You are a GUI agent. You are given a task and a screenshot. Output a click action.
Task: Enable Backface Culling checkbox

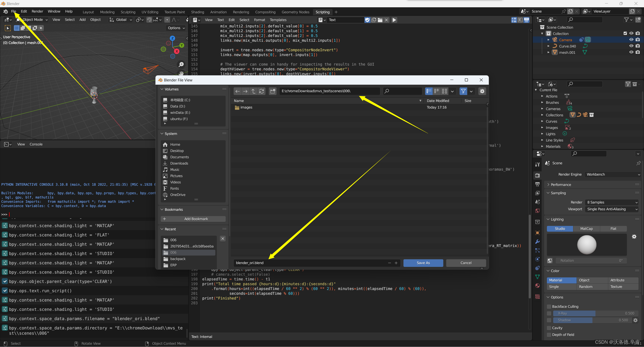pos(549,306)
